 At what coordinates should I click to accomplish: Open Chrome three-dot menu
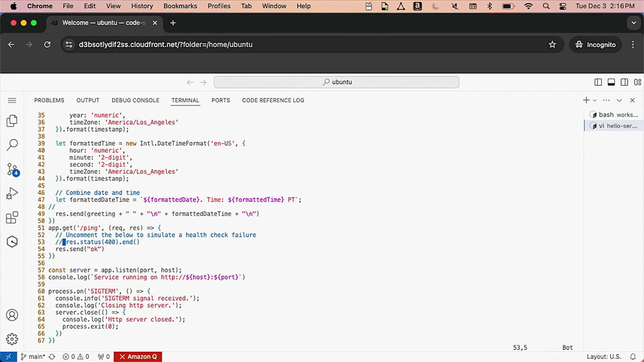click(633, 45)
